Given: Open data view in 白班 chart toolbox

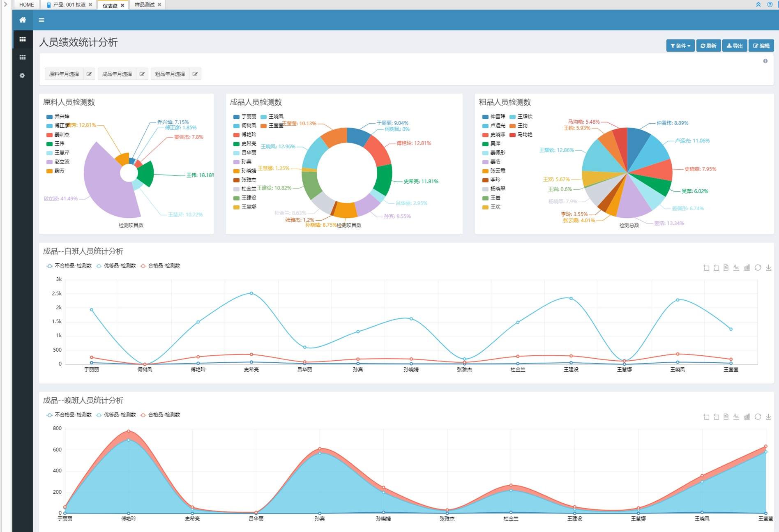Looking at the screenshot, I should (x=726, y=268).
